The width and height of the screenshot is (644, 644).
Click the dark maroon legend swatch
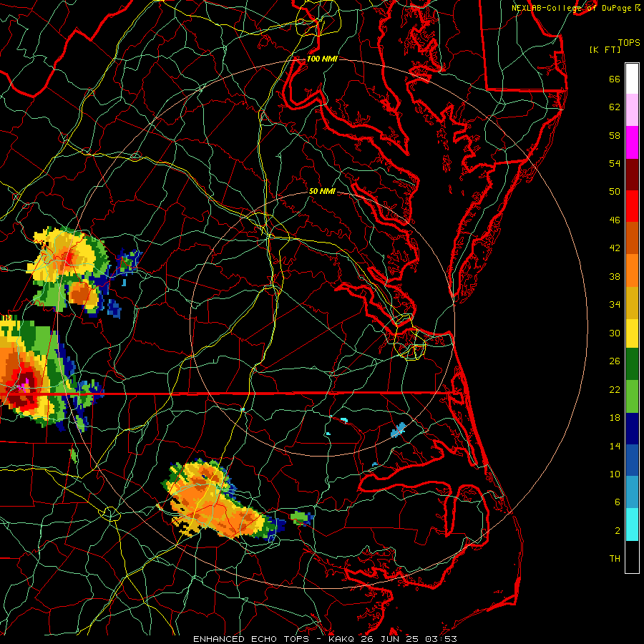click(632, 175)
